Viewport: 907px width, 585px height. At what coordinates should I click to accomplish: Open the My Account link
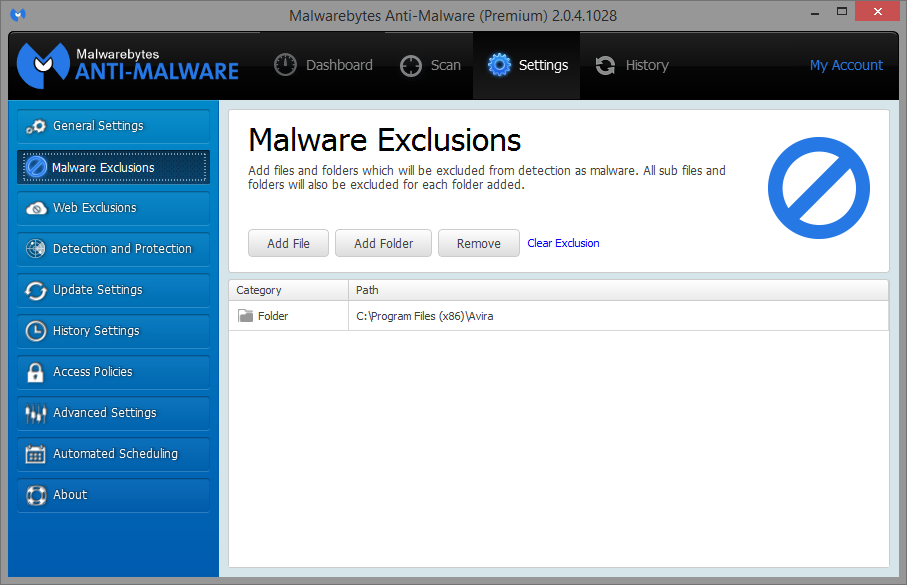846,65
